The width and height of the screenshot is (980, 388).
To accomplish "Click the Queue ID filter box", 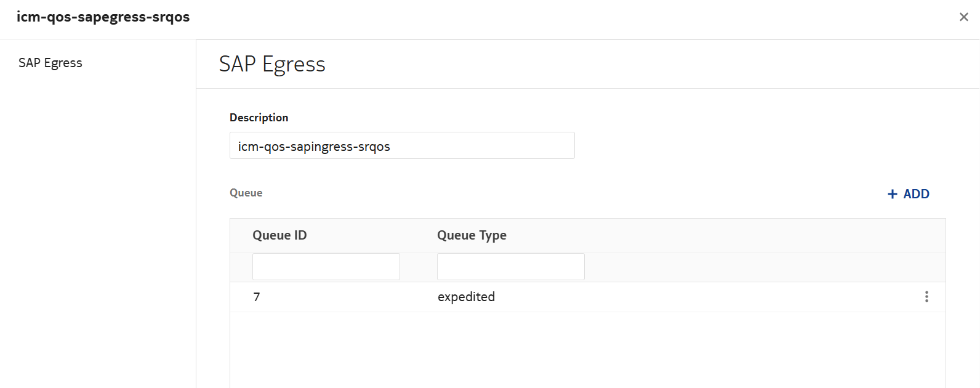I will pyautogui.click(x=326, y=267).
